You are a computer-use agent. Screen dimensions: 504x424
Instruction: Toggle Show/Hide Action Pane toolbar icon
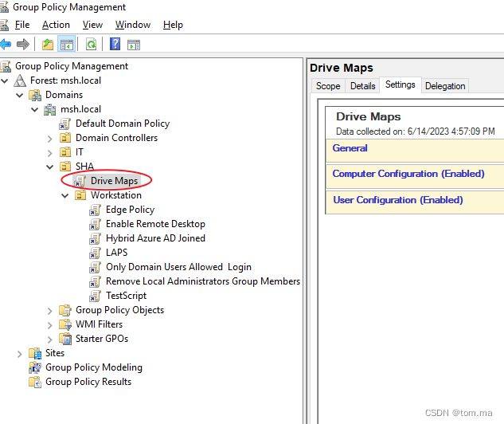[x=134, y=45]
